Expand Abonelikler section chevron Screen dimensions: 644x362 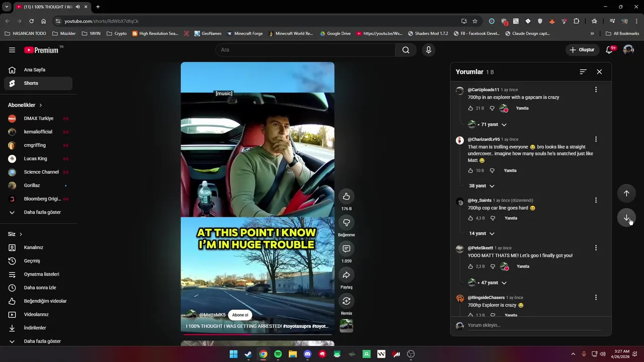(x=40, y=105)
